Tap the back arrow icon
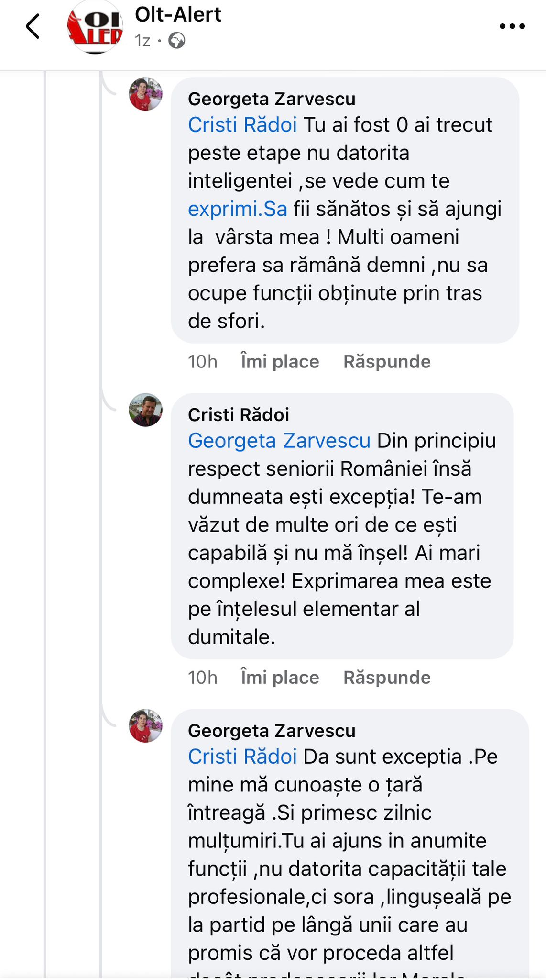Screen dimensions: 546x980 (x=33, y=26)
